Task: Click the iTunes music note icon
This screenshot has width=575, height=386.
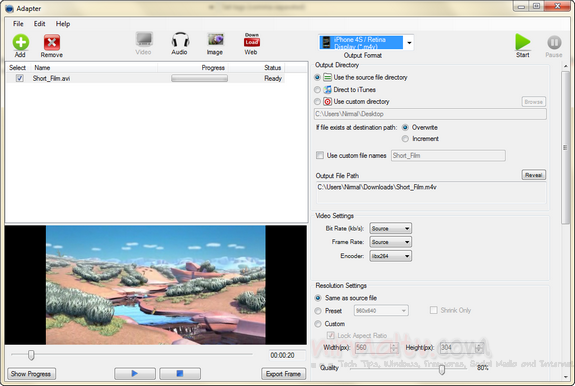Action: point(327,89)
